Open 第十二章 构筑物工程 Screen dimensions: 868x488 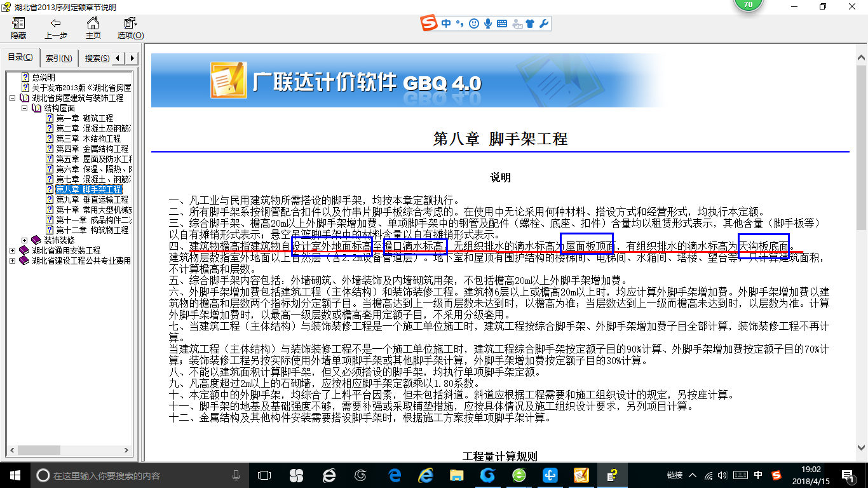[92, 230]
